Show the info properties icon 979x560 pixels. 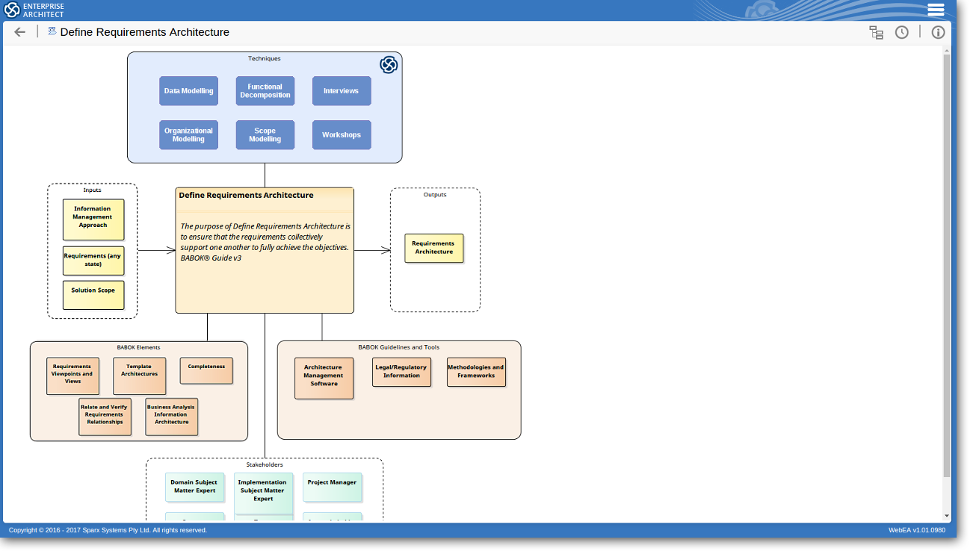coord(938,32)
